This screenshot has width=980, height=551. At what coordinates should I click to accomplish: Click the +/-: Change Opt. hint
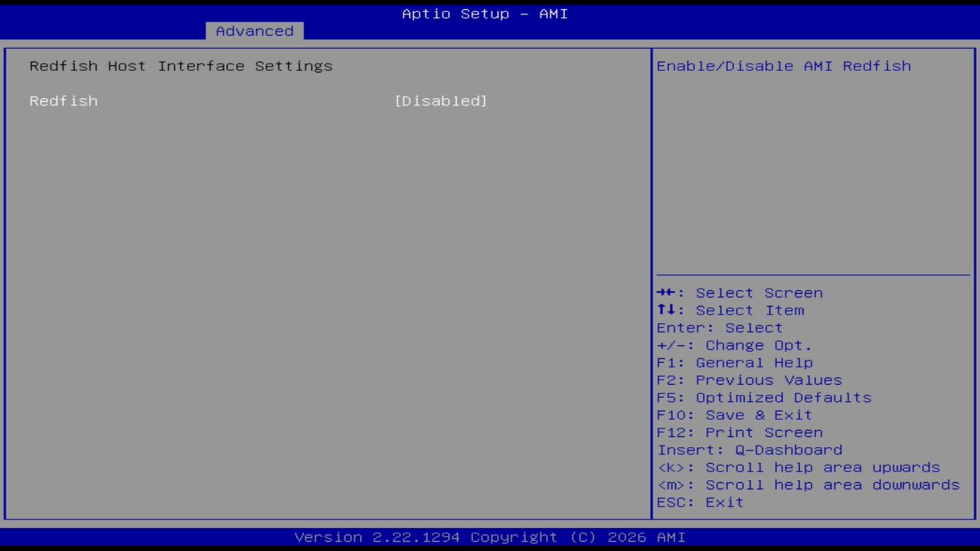733,345
